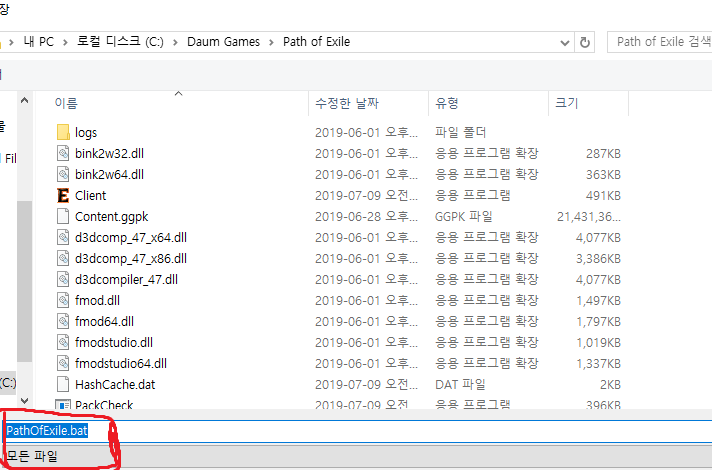Screen dimensions: 712x470
Task: Select the HashCache.dat file icon
Action: tap(63, 384)
